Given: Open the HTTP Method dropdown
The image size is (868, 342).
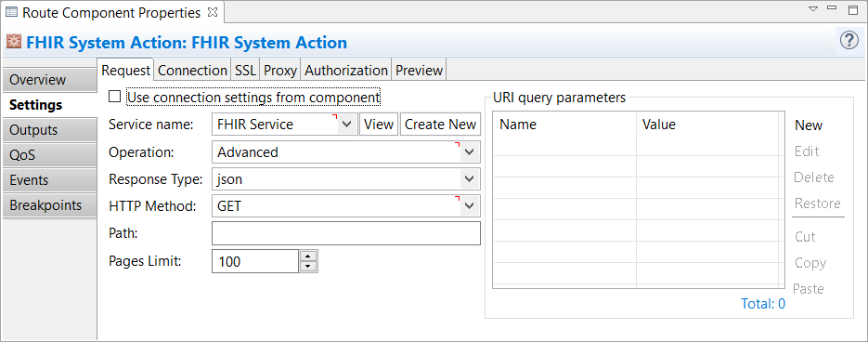Looking at the screenshot, I should 470,205.
